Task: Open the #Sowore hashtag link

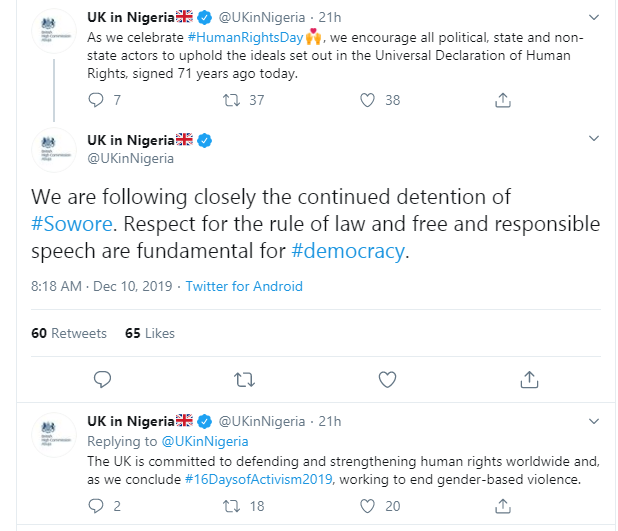Action: click(x=72, y=224)
